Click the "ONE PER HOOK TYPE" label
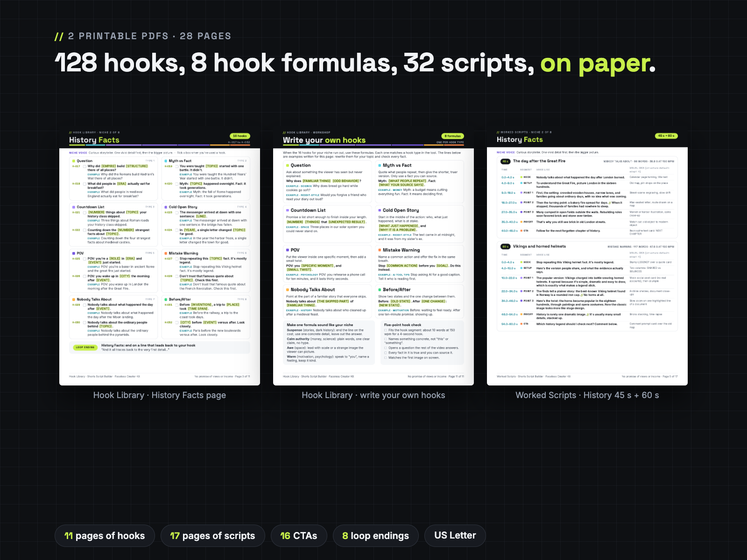This screenshot has height=560, width=747. coord(450,142)
